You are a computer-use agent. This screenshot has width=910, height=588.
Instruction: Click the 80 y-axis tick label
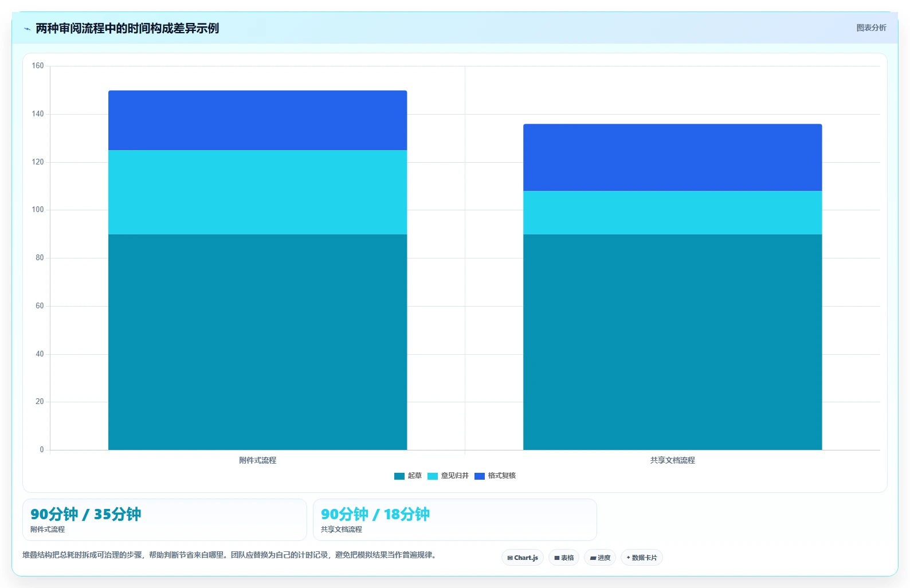pyautogui.click(x=40, y=258)
